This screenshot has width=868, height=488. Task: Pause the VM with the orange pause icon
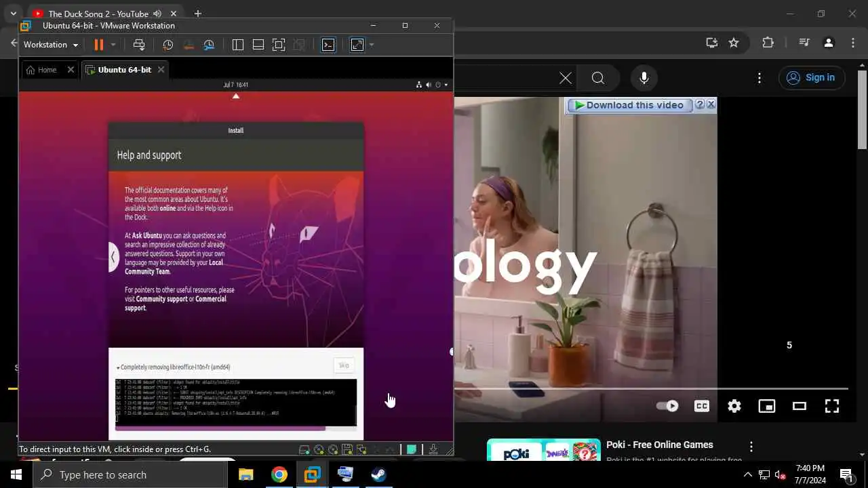(98, 45)
